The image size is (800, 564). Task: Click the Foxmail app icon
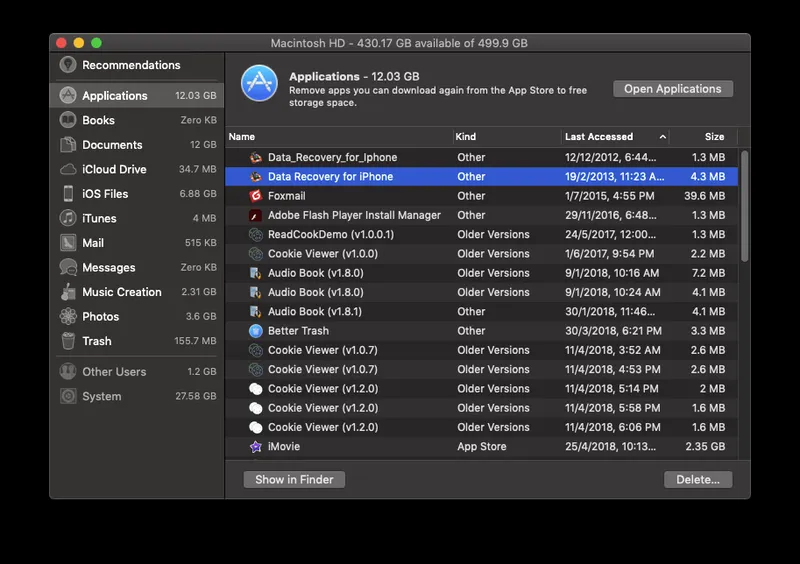pyautogui.click(x=256, y=196)
